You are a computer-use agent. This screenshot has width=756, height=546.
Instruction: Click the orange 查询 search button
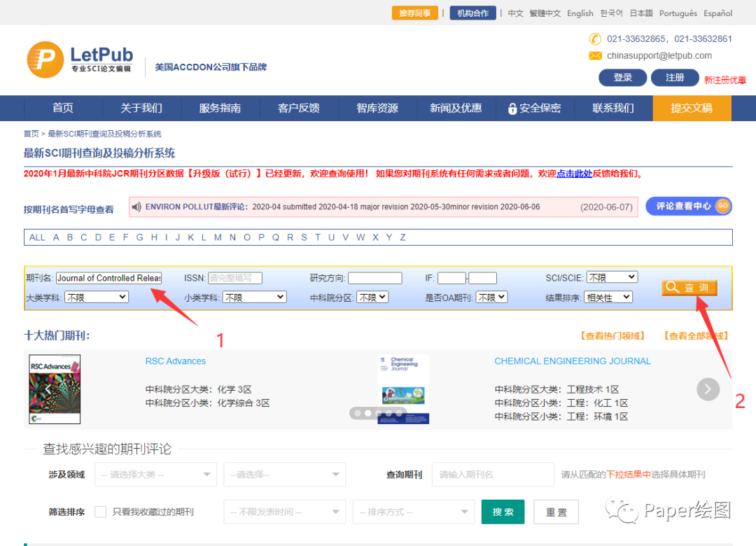(689, 288)
